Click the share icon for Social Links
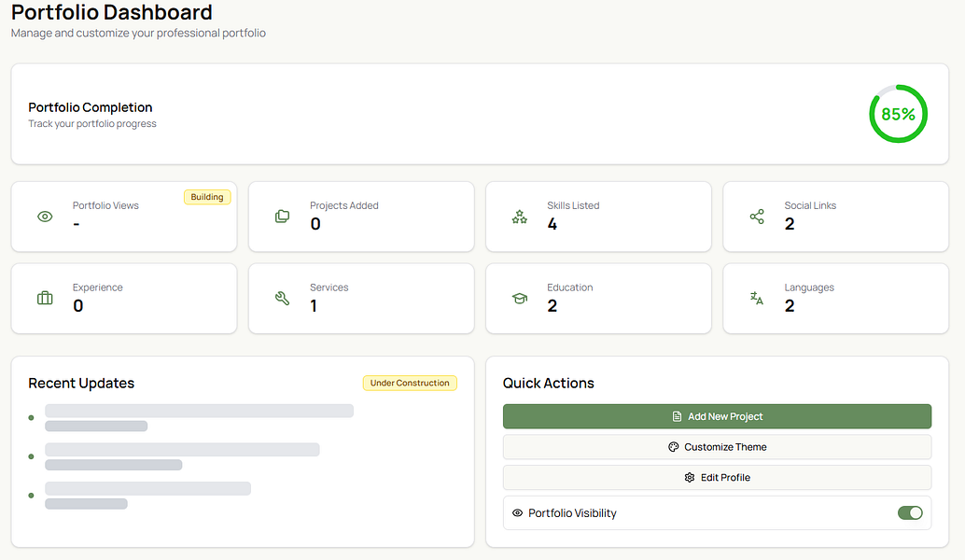The image size is (965, 560). pyautogui.click(x=757, y=217)
